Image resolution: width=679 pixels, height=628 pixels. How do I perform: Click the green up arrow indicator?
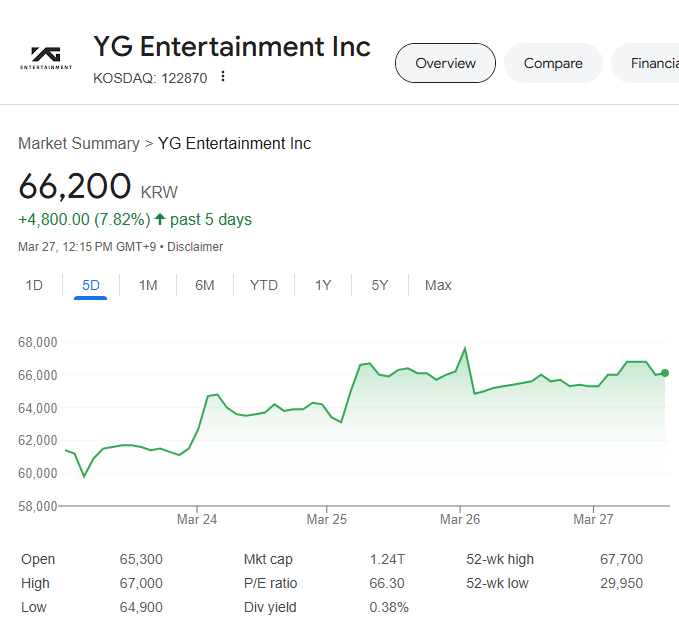(x=160, y=219)
